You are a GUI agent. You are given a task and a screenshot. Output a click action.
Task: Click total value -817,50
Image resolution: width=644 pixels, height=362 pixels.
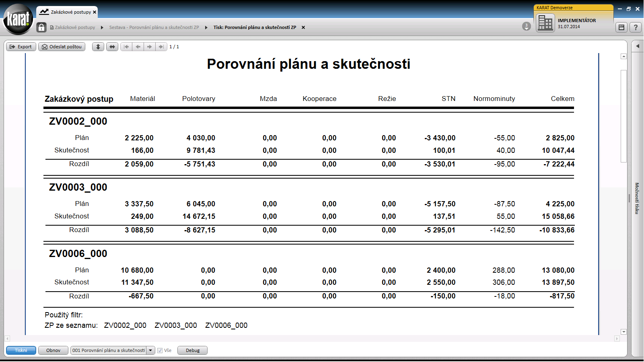pyautogui.click(x=562, y=296)
